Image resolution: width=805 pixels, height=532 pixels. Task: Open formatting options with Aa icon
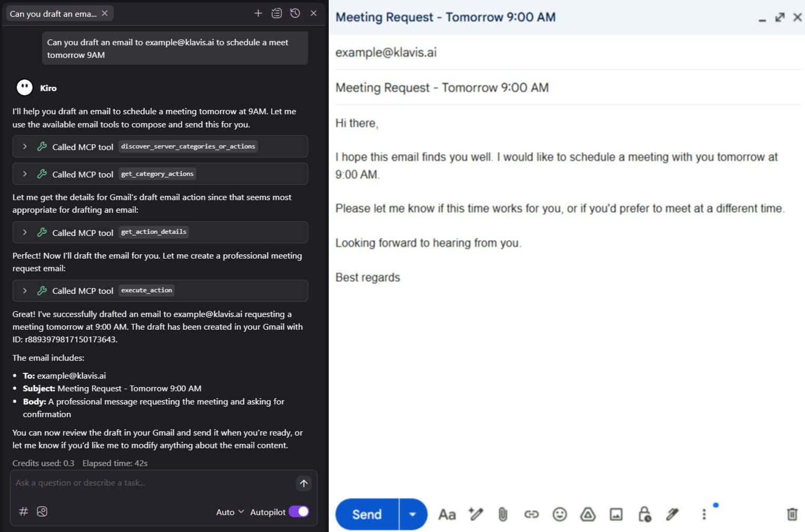447,514
